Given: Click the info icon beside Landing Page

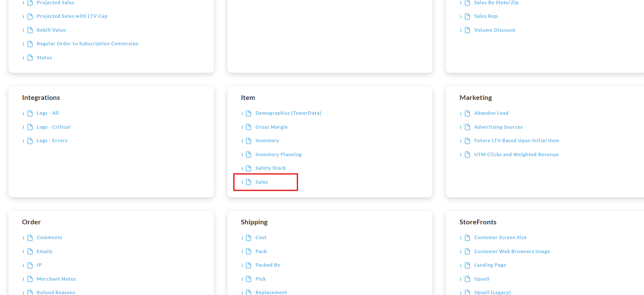Looking at the screenshot, I should (x=461, y=265).
